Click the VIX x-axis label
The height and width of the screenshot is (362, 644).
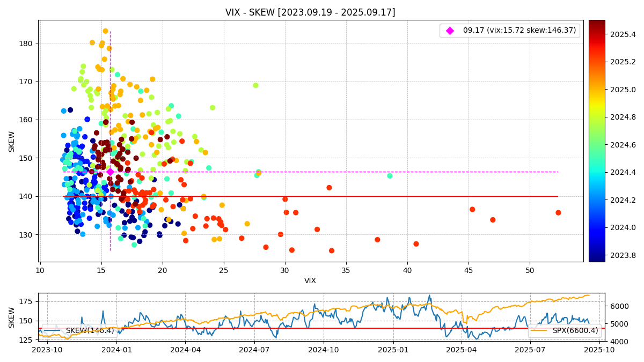(310, 280)
